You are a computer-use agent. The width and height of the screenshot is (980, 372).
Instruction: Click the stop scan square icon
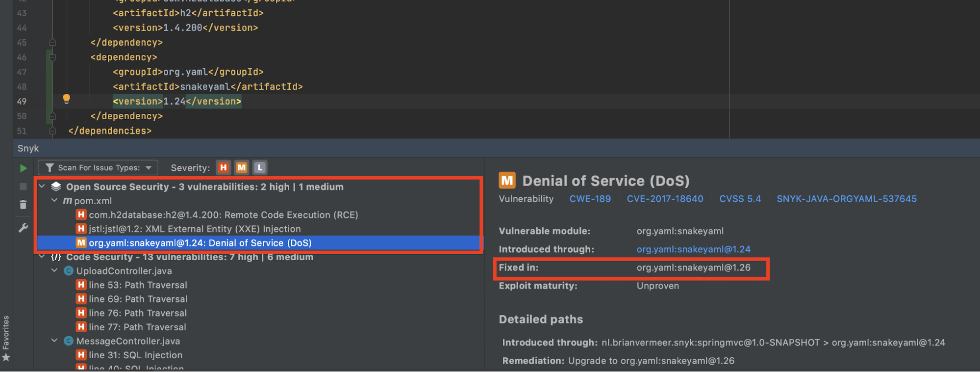point(23,186)
